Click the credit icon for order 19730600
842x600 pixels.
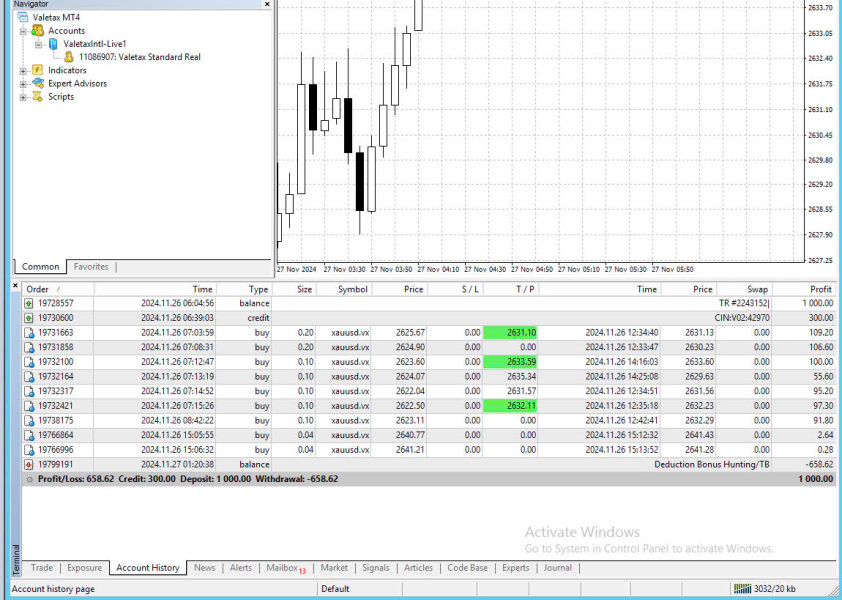click(29, 318)
